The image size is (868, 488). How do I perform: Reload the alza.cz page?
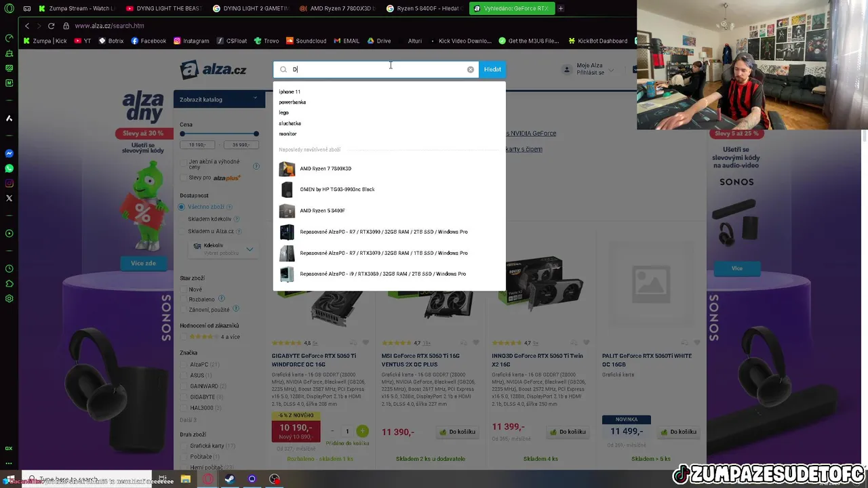pyautogui.click(x=51, y=26)
